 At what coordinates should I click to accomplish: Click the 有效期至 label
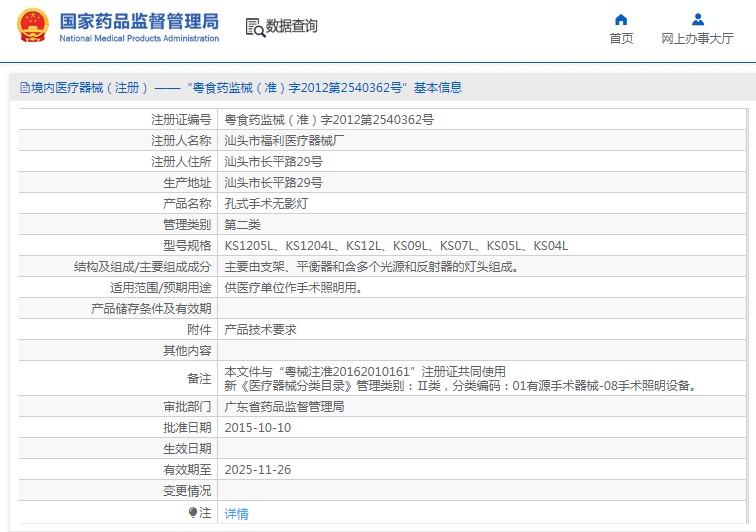click(x=187, y=470)
